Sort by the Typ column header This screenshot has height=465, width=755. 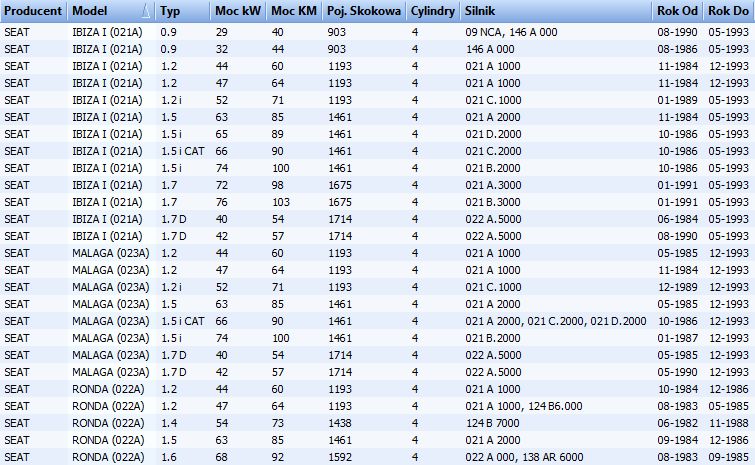coord(182,11)
